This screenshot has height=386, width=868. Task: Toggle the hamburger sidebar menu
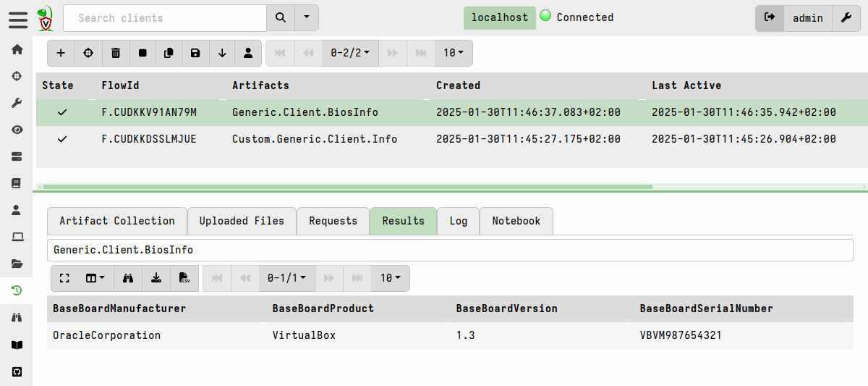tap(18, 20)
